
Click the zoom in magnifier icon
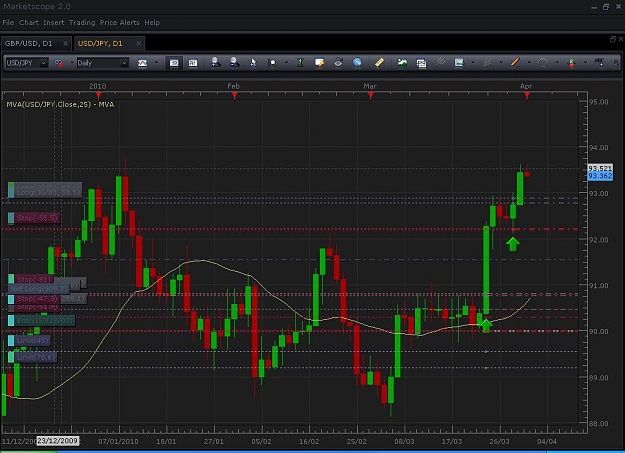(216, 63)
